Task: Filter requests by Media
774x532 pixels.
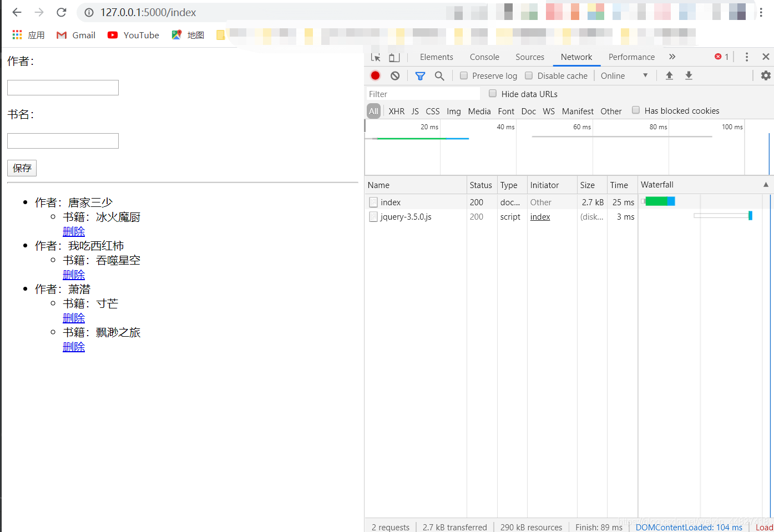Action: (479, 111)
